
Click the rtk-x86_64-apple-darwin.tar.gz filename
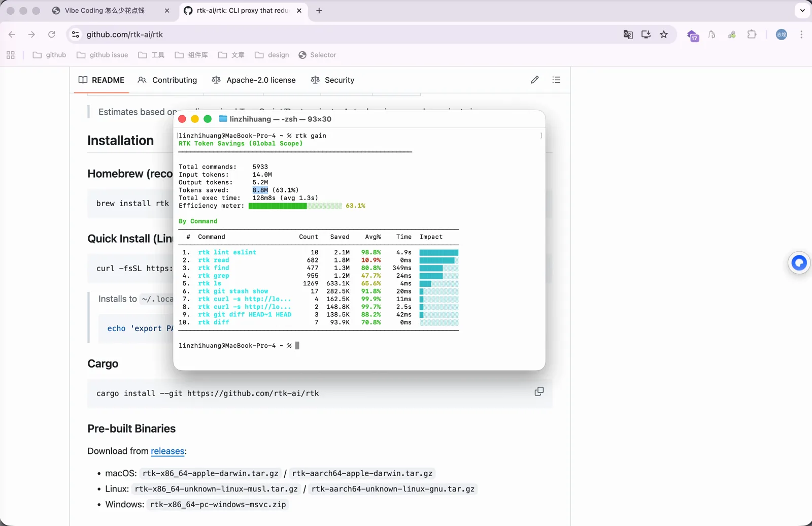tap(211, 473)
